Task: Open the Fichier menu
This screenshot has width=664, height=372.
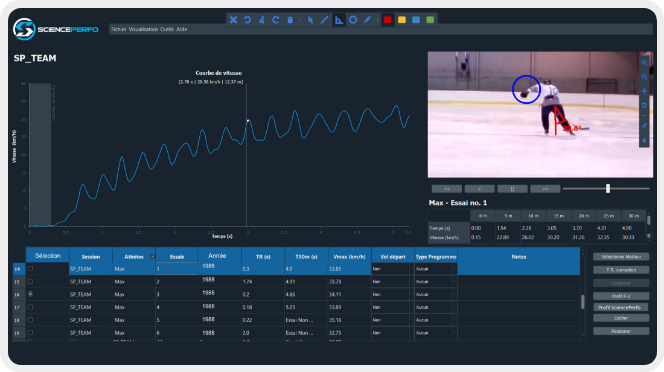Action: [119, 29]
